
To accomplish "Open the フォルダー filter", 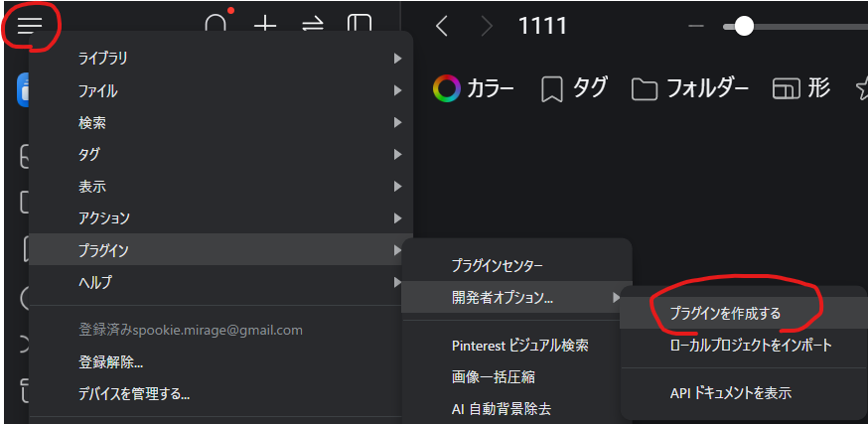I will coord(690,88).
